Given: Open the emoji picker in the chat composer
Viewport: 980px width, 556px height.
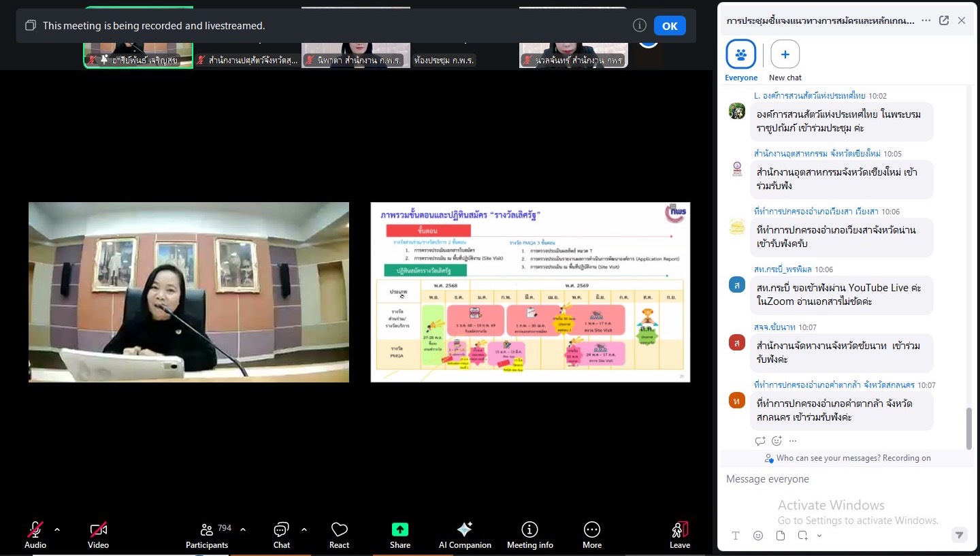Looking at the screenshot, I should tap(758, 536).
